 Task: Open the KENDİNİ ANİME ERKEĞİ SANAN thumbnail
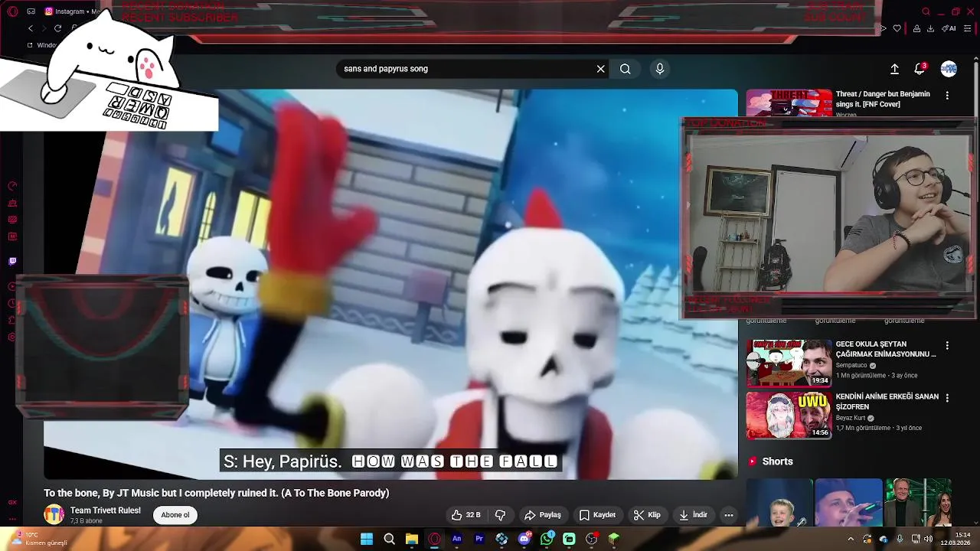[x=789, y=416]
